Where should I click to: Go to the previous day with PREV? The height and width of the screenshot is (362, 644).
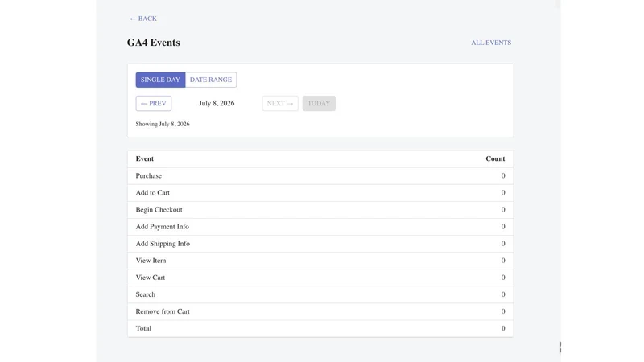coord(154,104)
